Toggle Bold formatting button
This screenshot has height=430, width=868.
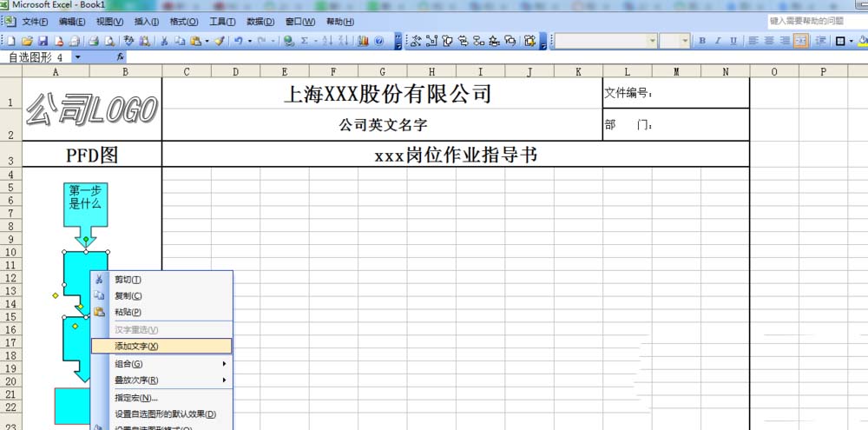(x=702, y=41)
